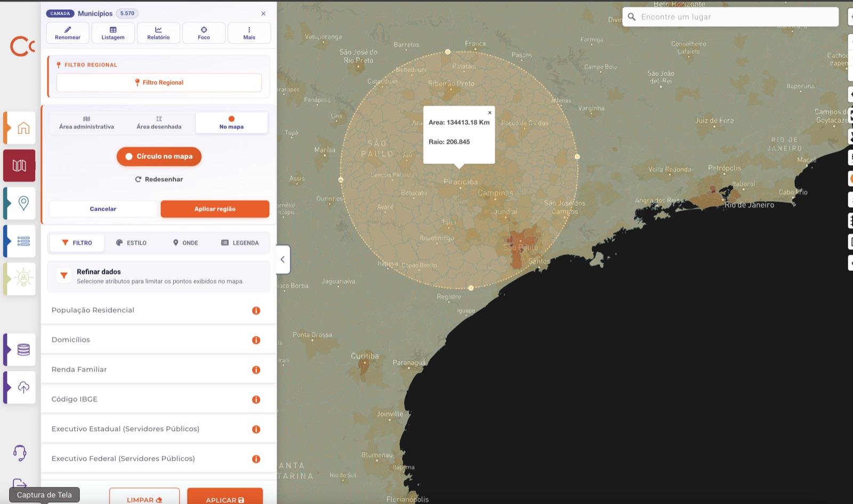Screen dimensions: 853x504
Task: Open the headset support icon
Action: pos(20,453)
